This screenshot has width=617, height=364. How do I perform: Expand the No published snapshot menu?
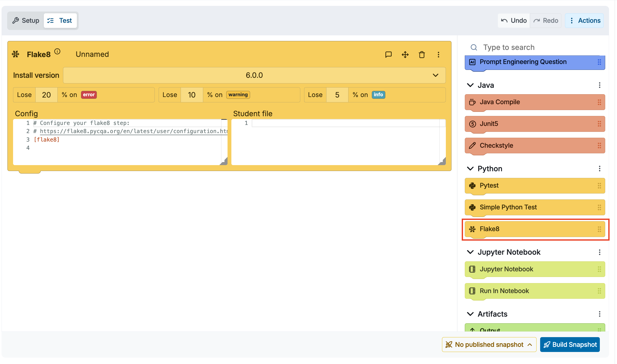pyautogui.click(x=489, y=345)
